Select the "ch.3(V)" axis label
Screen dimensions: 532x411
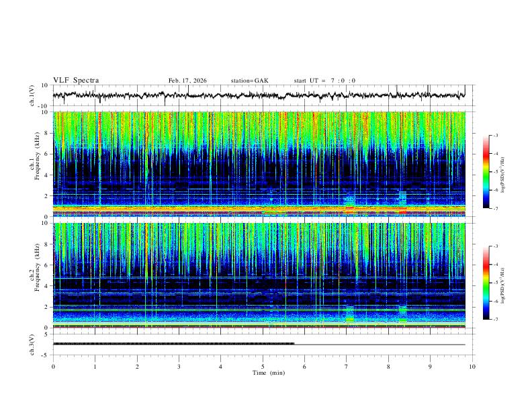[x=32, y=345]
